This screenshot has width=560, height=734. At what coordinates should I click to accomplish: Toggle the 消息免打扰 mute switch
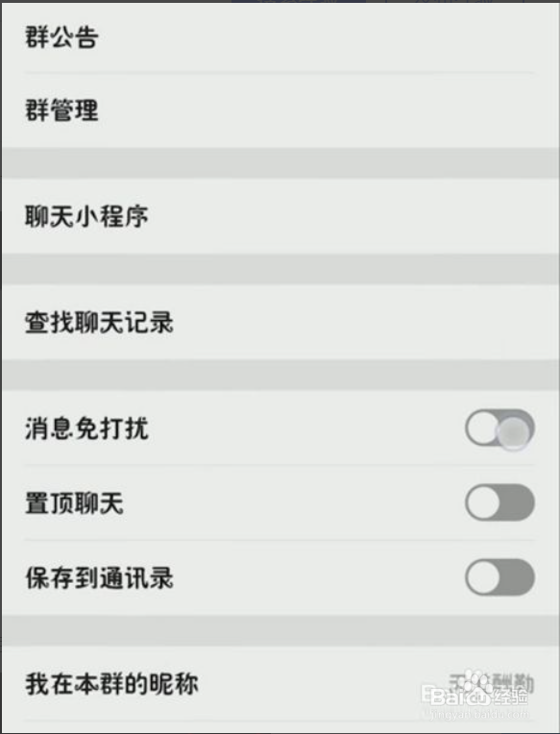[499, 428]
